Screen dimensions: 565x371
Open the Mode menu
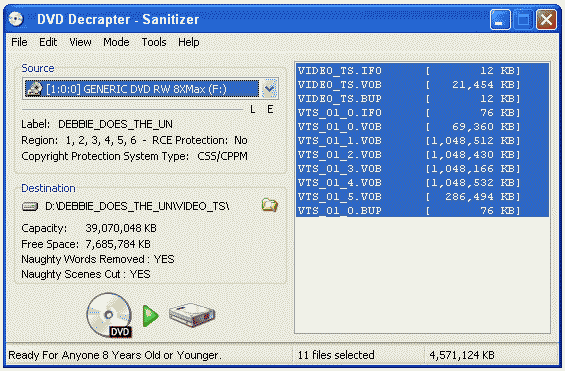coord(116,42)
